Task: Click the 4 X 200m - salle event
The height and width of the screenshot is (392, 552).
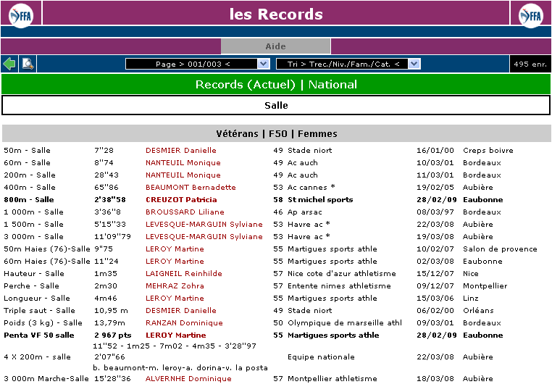Action: (x=37, y=357)
